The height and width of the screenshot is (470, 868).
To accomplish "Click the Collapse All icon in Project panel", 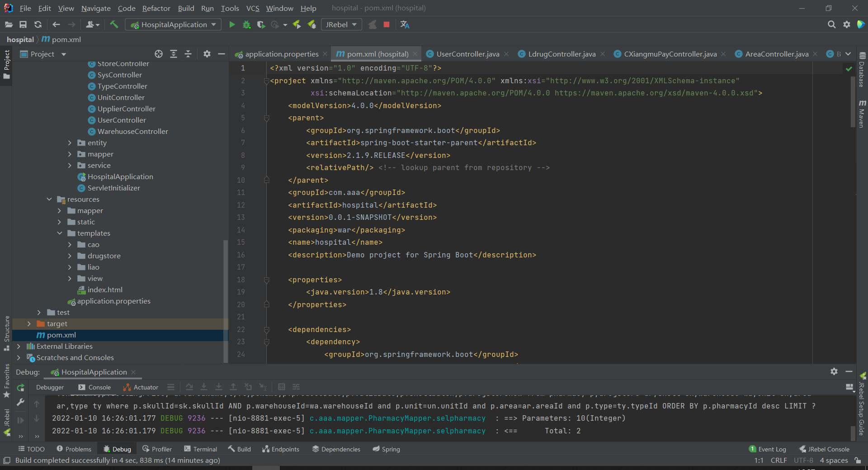I will click(x=188, y=54).
